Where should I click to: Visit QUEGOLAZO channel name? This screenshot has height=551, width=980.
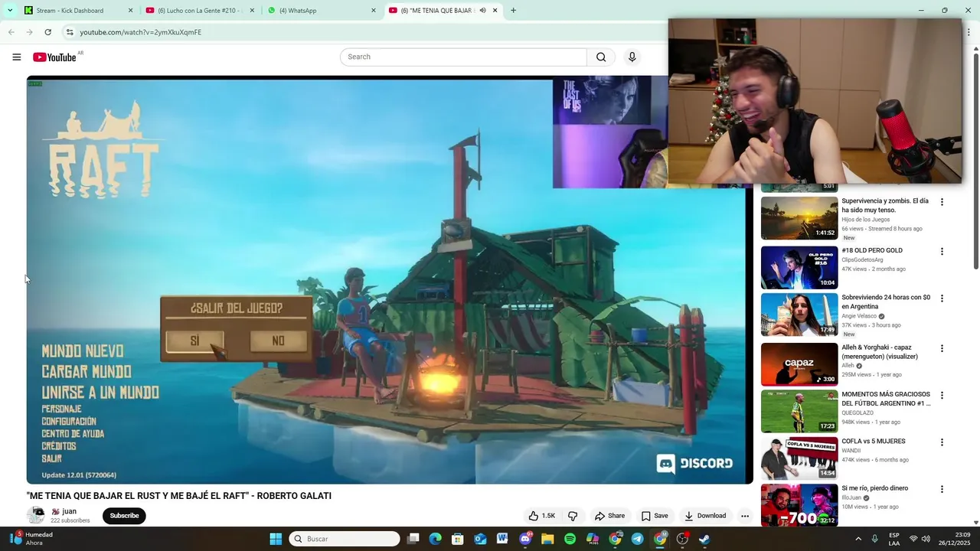(857, 413)
